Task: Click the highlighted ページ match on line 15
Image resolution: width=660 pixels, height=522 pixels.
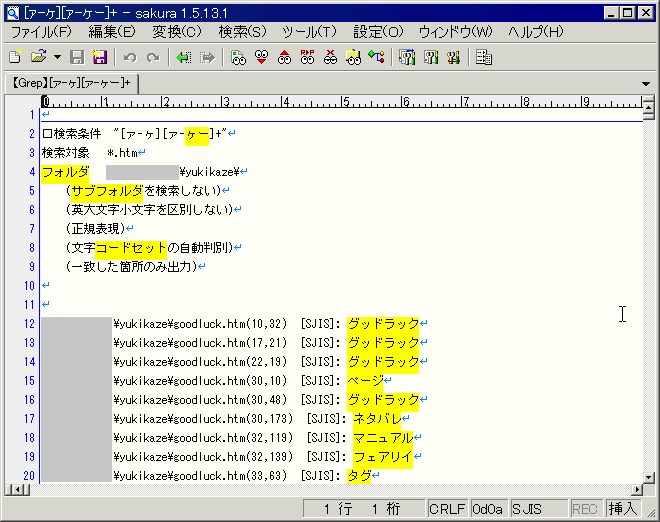Action: (365, 381)
